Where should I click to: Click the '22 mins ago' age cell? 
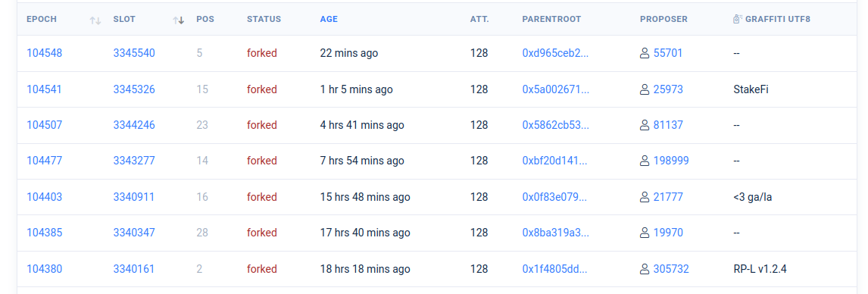[x=348, y=53]
